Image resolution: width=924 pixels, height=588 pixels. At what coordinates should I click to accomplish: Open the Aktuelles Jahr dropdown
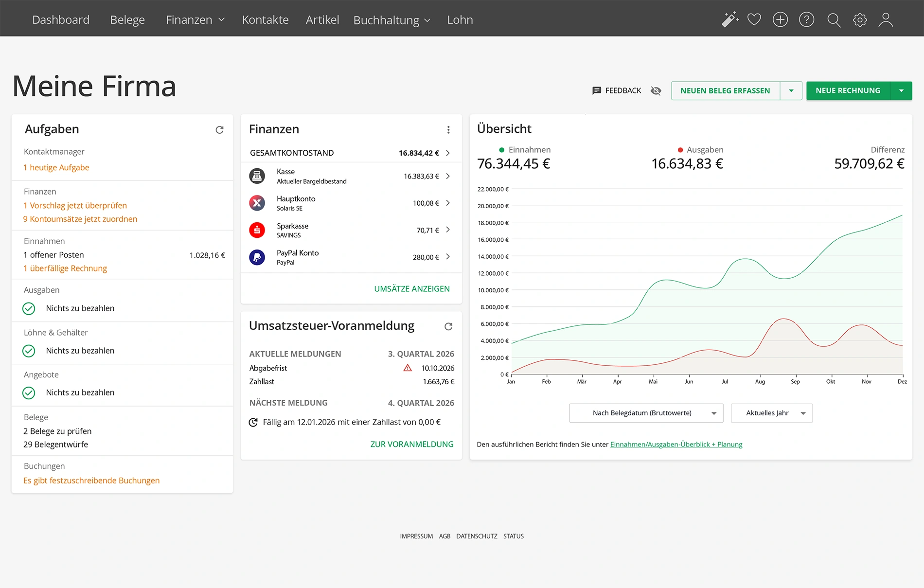pyautogui.click(x=771, y=413)
